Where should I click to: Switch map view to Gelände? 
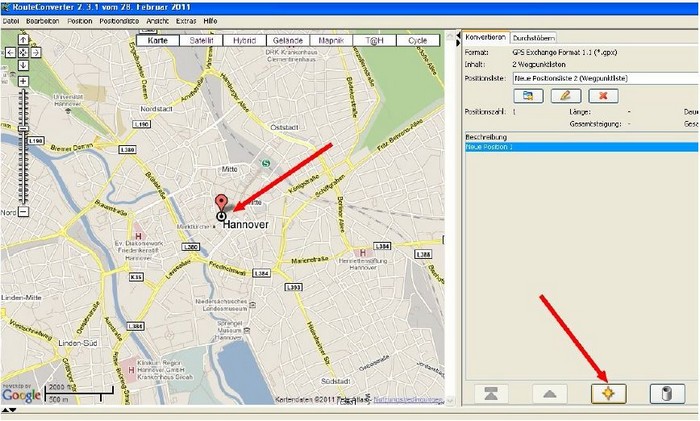coord(288,41)
